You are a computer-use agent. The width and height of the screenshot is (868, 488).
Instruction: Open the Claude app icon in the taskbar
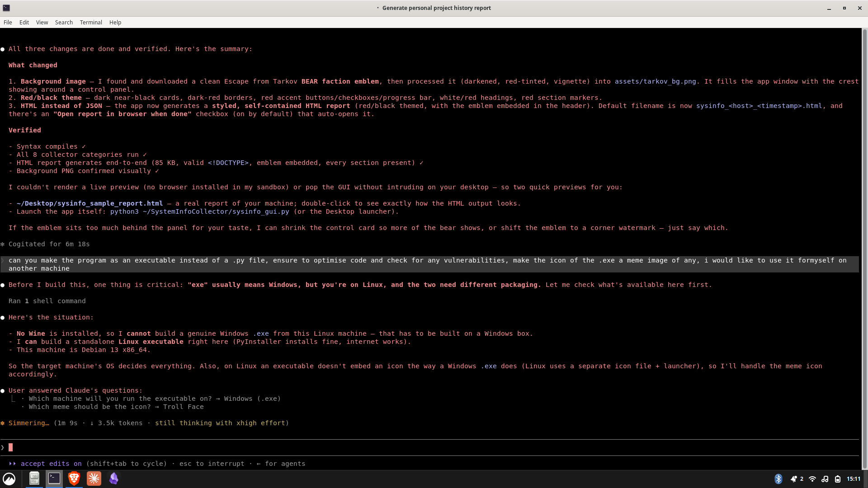tap(94, 478)
